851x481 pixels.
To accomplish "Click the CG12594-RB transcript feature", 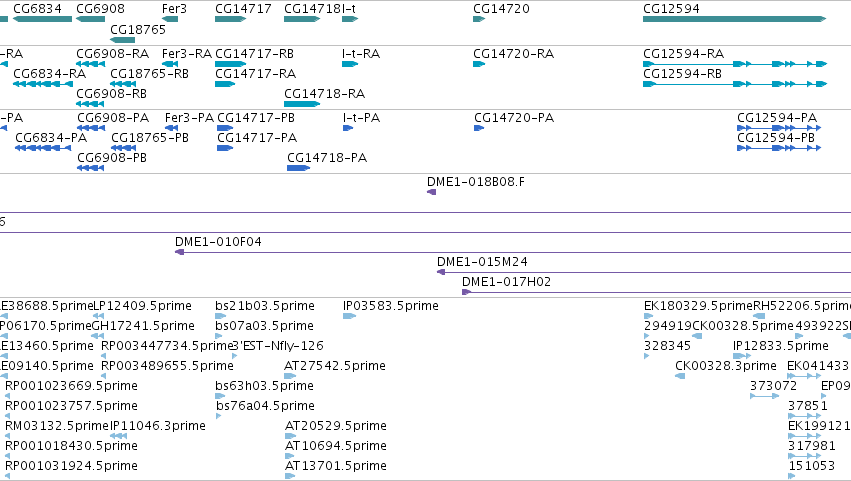I will 735,84.
